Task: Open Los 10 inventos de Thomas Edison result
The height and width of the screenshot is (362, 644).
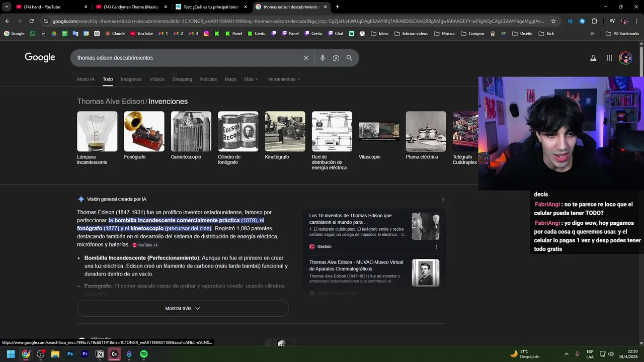Action: (x=350, y=219)
